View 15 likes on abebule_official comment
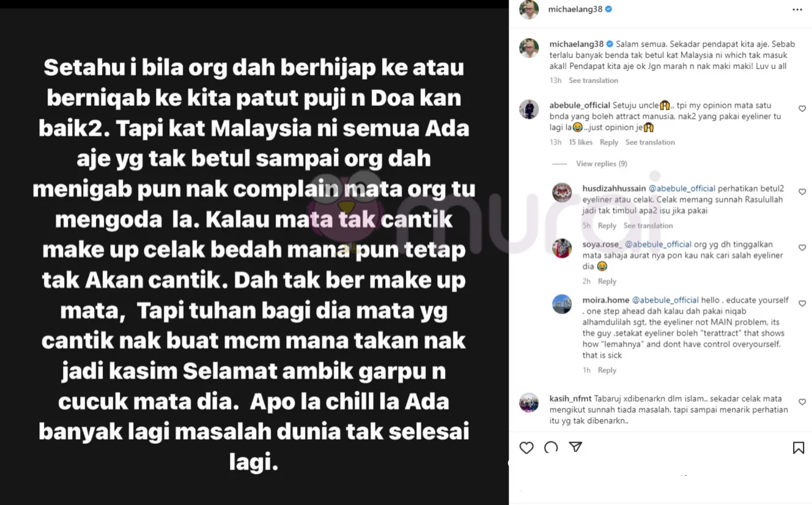812x505 pixels. coord(580,142)
